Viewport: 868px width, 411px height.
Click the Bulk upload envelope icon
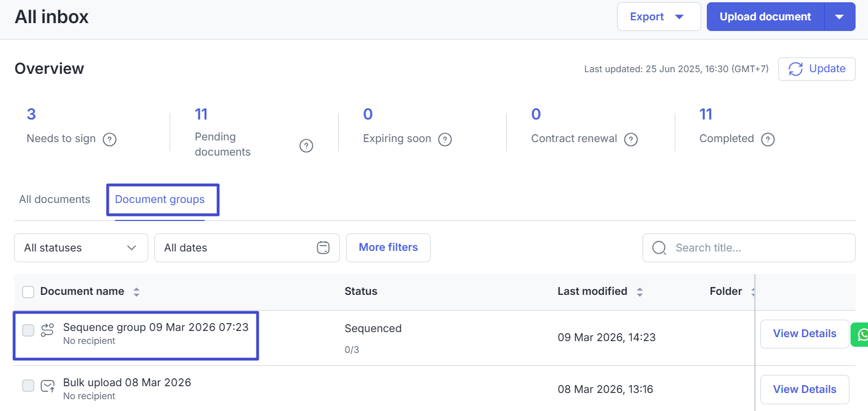[47, 386]
